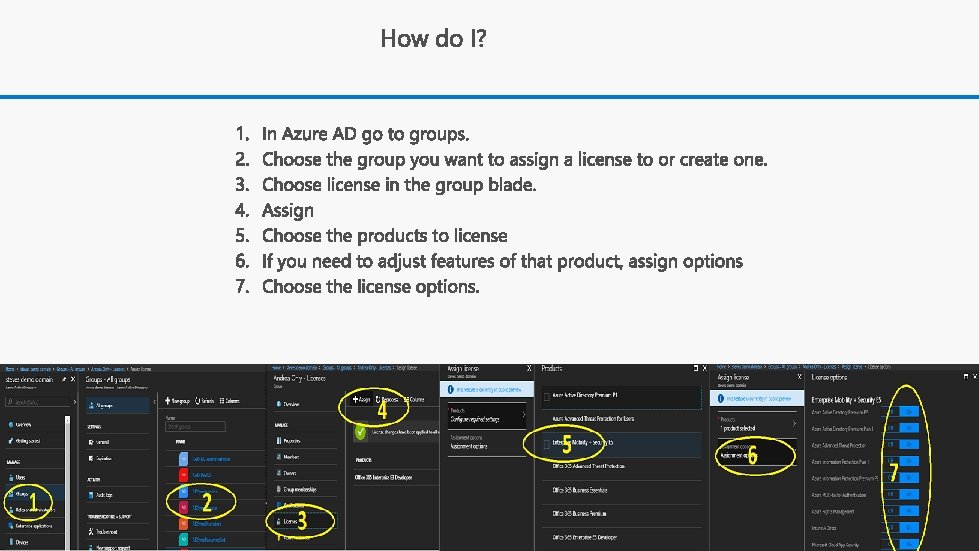Expand Products Configure required settings row
Image resolution: width=979 pixels, height=551 pixels.
coord(487,416)
